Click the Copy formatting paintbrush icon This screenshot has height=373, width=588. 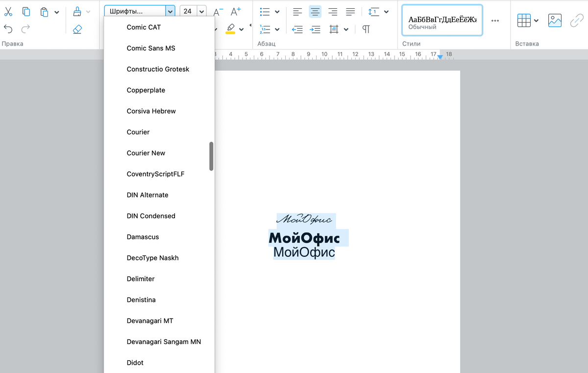(x=77, y=12)
